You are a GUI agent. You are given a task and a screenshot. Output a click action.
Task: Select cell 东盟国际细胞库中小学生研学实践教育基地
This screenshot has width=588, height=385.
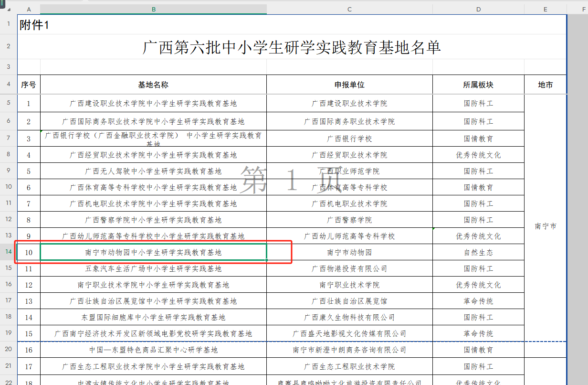153,317
